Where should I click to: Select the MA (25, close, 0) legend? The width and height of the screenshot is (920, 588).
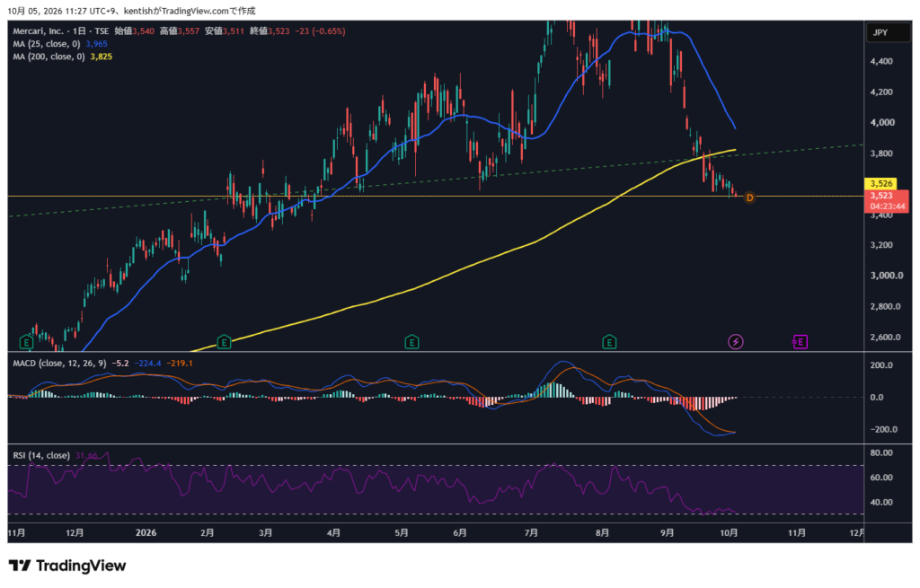47,44
